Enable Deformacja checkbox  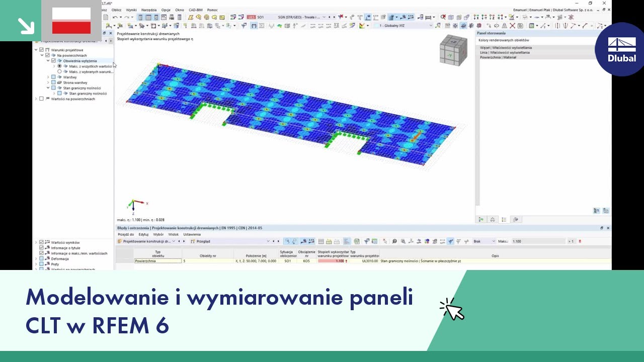pos(41,258)
